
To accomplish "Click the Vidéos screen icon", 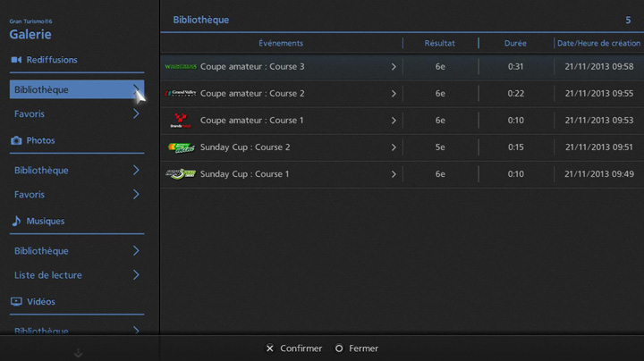I will tap(16, 302).
